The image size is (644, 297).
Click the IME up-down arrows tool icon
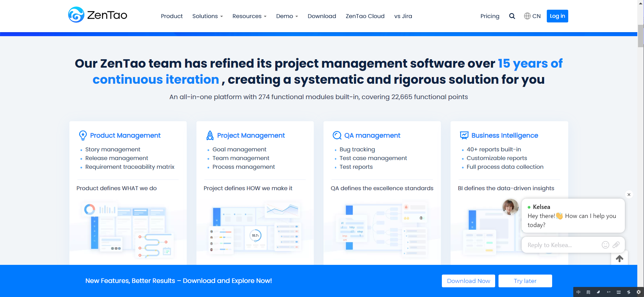629,292
